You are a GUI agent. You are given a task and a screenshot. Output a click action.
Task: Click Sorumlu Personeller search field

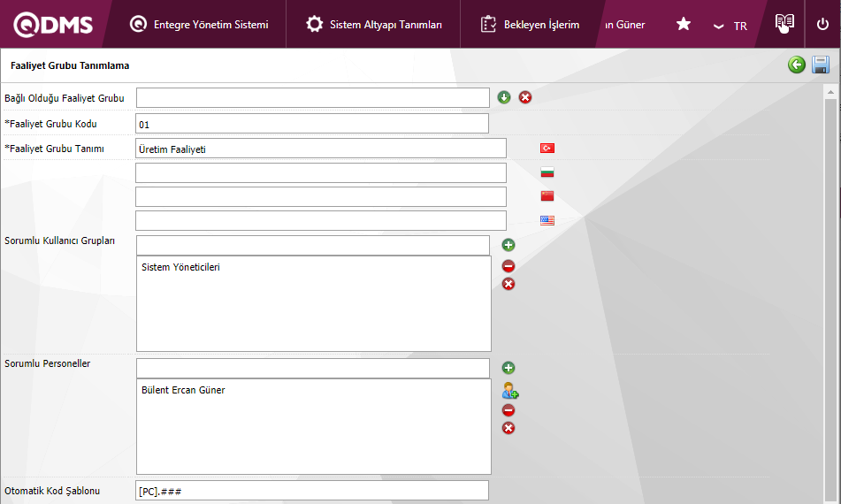pos(313,368)
